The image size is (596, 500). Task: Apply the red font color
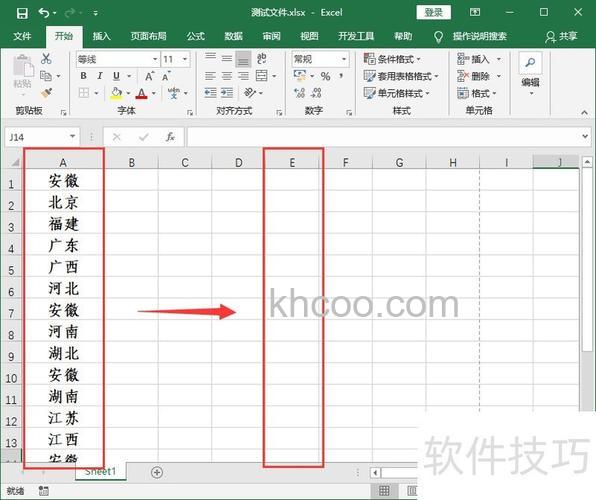tap(142, 93)
